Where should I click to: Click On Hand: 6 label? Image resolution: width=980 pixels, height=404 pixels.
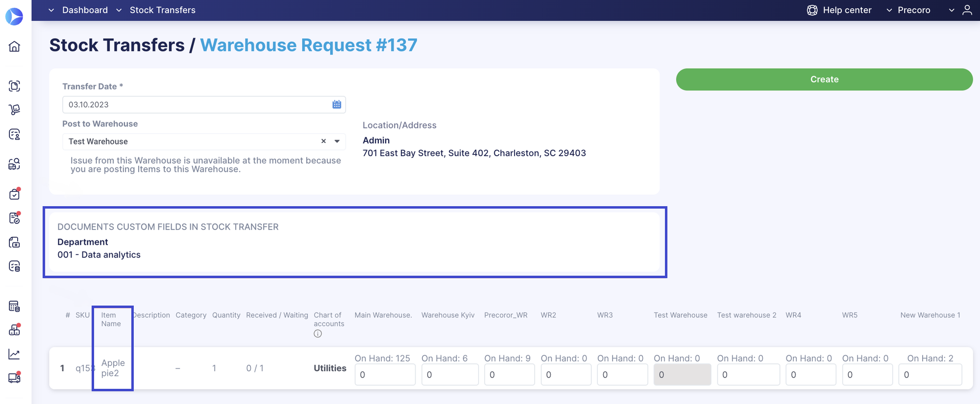coord(444,358)
